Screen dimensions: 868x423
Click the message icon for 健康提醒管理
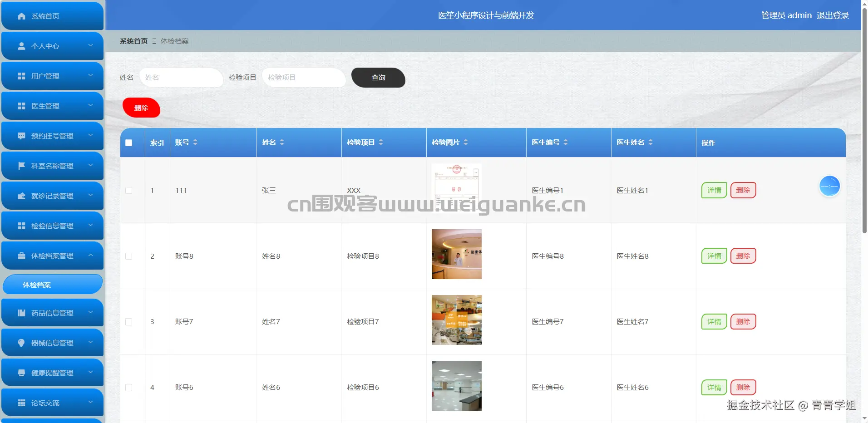(x=21, y=373)
